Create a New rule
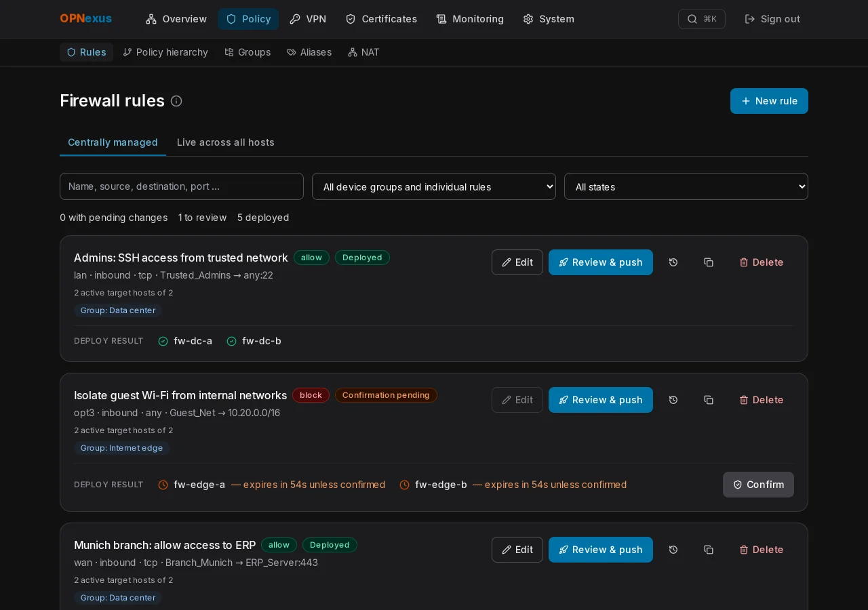The image size is (868, 610). coord(769,101)
